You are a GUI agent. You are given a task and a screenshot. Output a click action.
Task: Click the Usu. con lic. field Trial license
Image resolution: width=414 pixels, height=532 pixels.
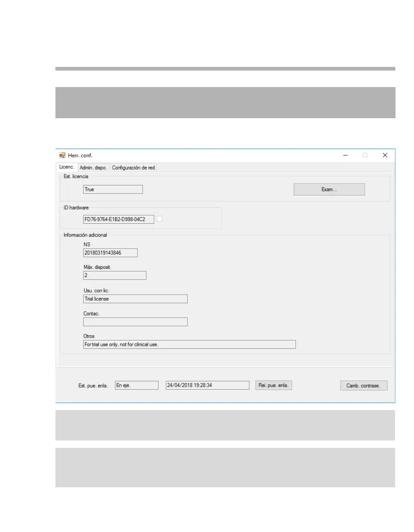click(x=135, y=299)
